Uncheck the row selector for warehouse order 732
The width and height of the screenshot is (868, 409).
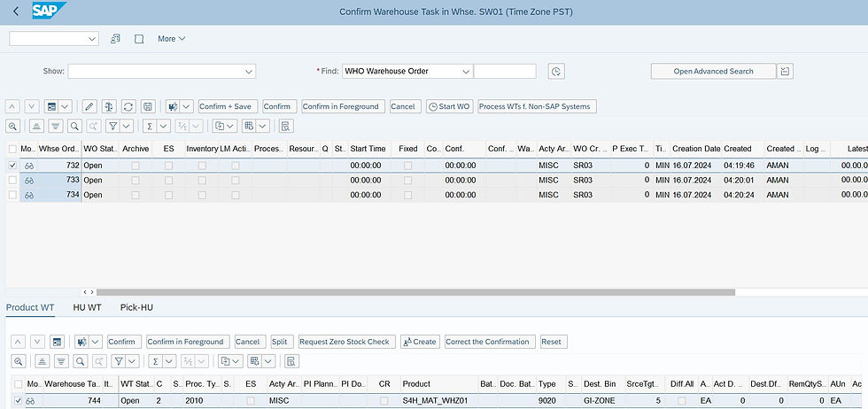pyautogui.click(x=12, y=165)
